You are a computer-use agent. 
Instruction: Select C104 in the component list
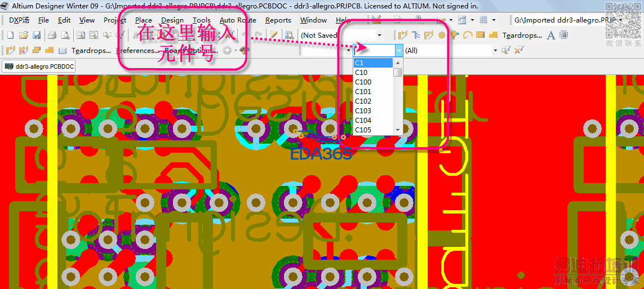coord(373,121)
